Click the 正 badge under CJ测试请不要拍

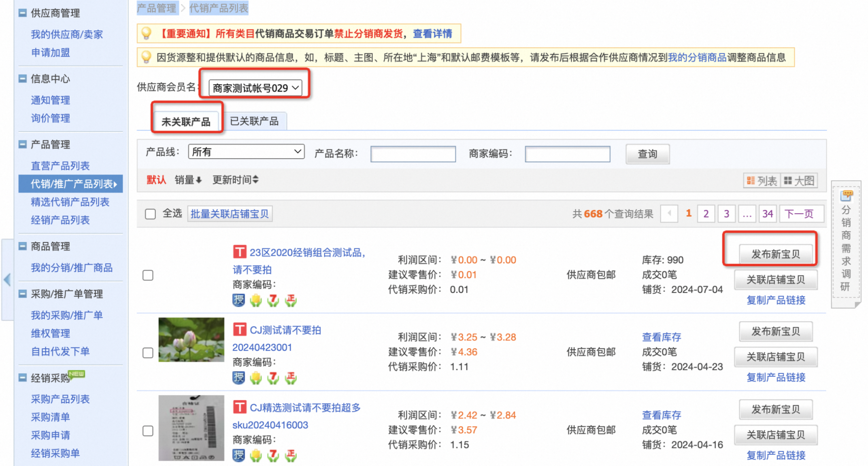[291, 377]
